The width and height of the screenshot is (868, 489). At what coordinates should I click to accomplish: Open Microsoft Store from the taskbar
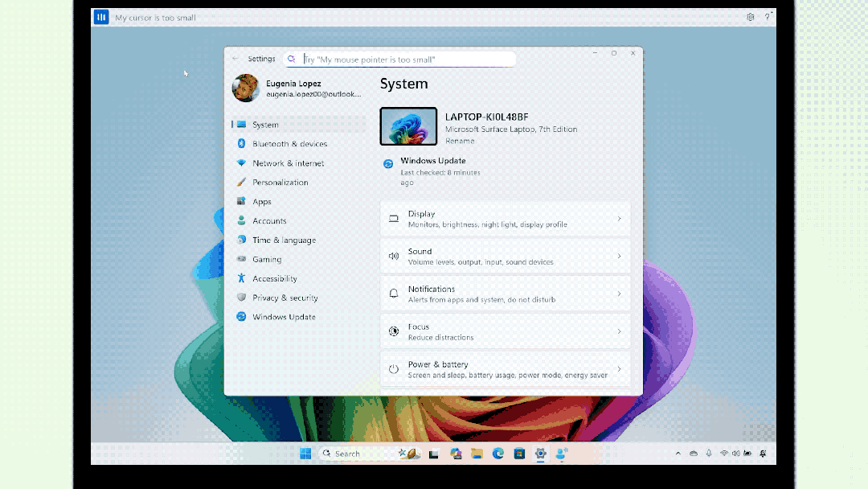pyautogui.click(x=521, y=454)
